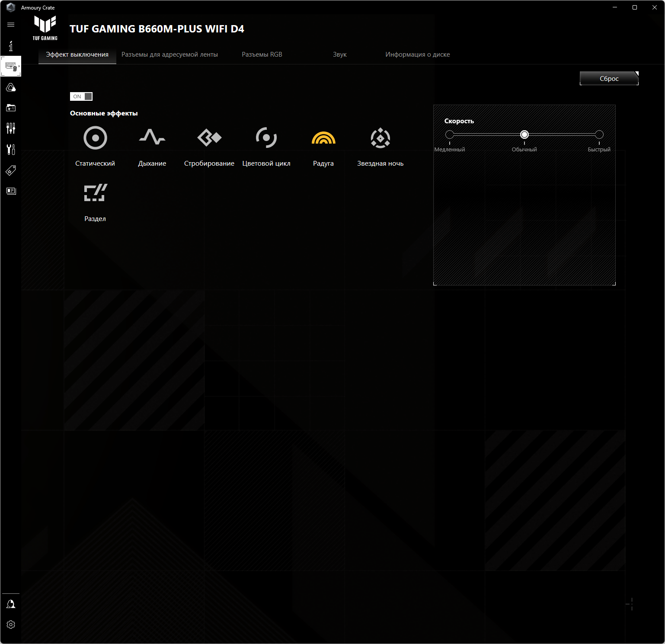This screenshot has height=644, width=665.
Task: Open Aura Sync triangle icon in sidebar
Action: pyautogui.click(x=11, y=87)
